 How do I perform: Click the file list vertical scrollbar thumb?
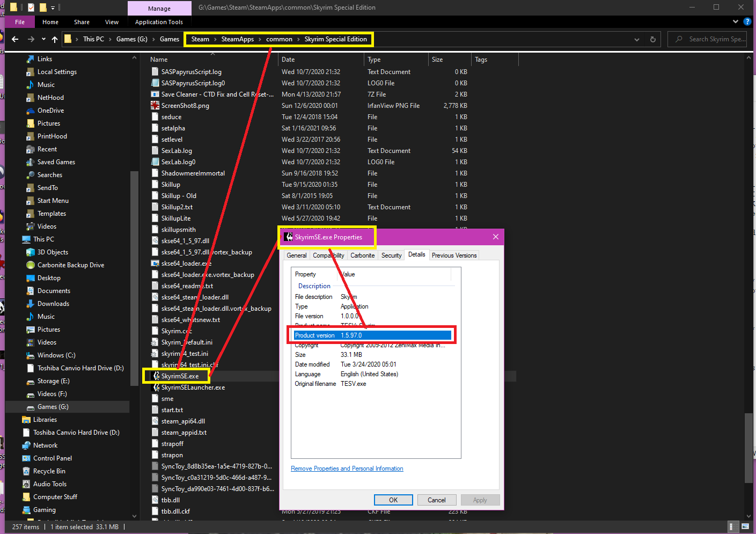coord(748,448)
